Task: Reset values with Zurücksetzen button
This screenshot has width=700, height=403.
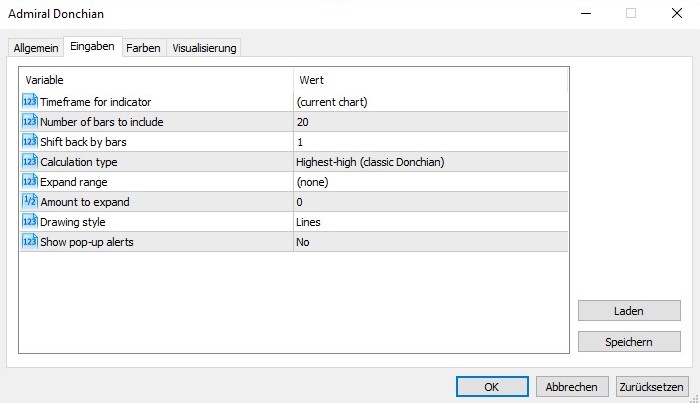Action: point(651,387)
